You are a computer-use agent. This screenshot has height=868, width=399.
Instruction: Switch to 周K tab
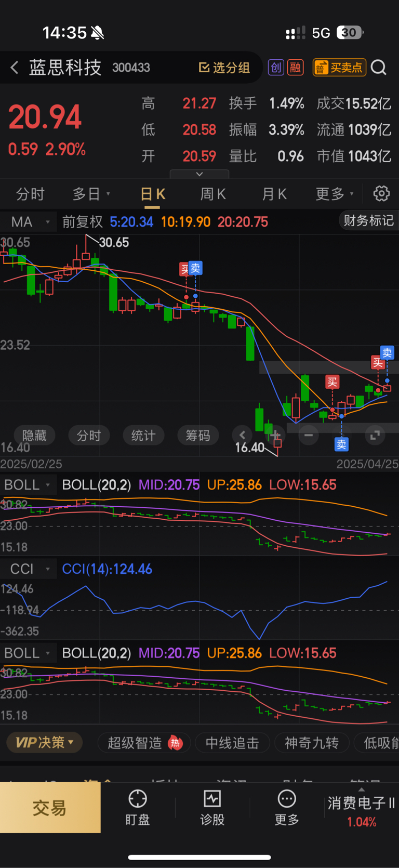coord(213,194)
